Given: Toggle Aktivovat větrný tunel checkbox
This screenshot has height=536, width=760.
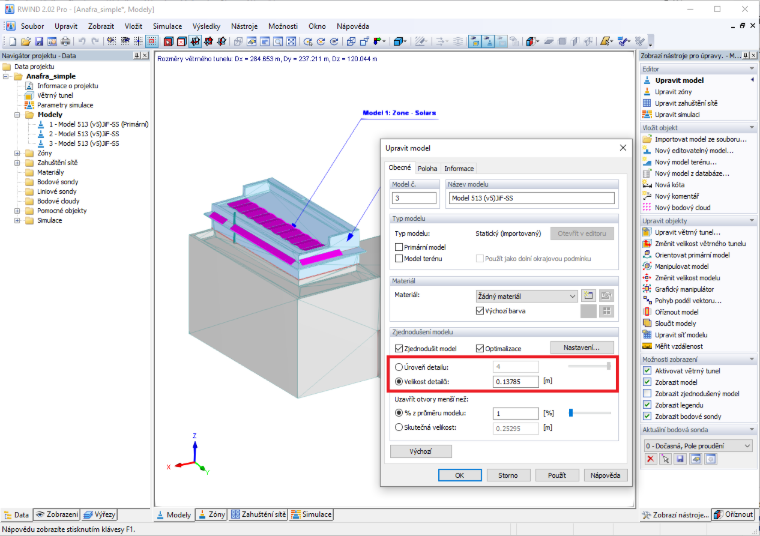Looking at the screenshot, I should click(x=647, y=371).
